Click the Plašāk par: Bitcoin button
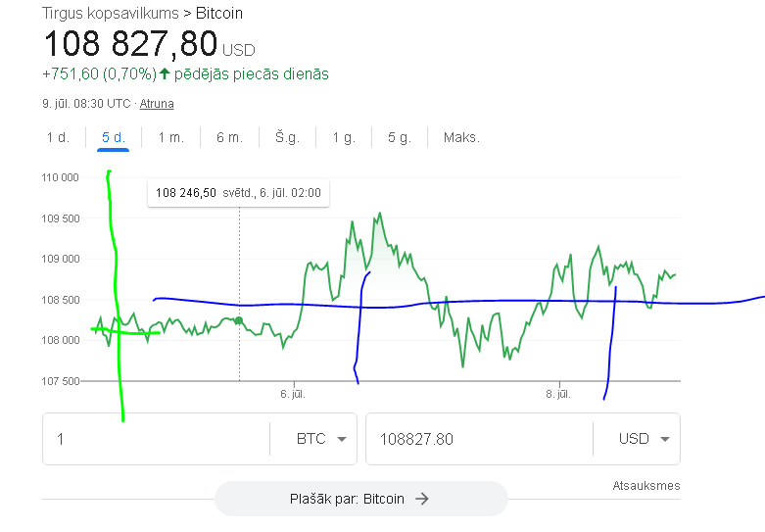 pos(361,499)
